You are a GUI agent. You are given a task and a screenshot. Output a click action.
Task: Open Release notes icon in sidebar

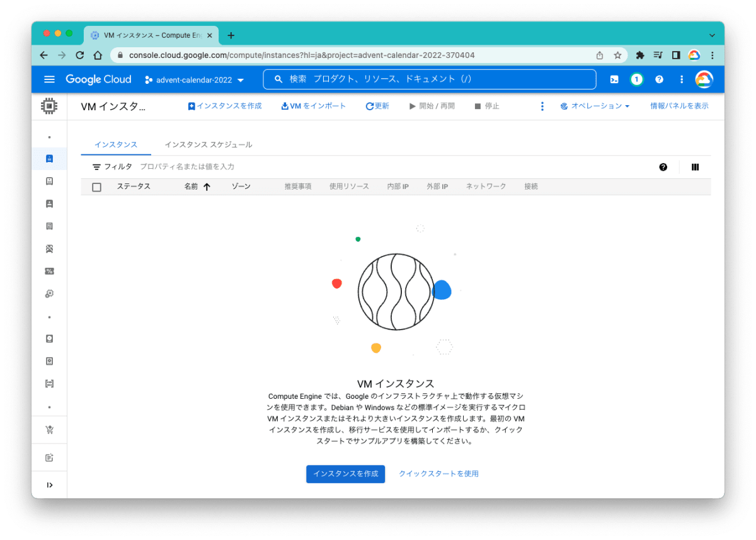click(49, 457)
